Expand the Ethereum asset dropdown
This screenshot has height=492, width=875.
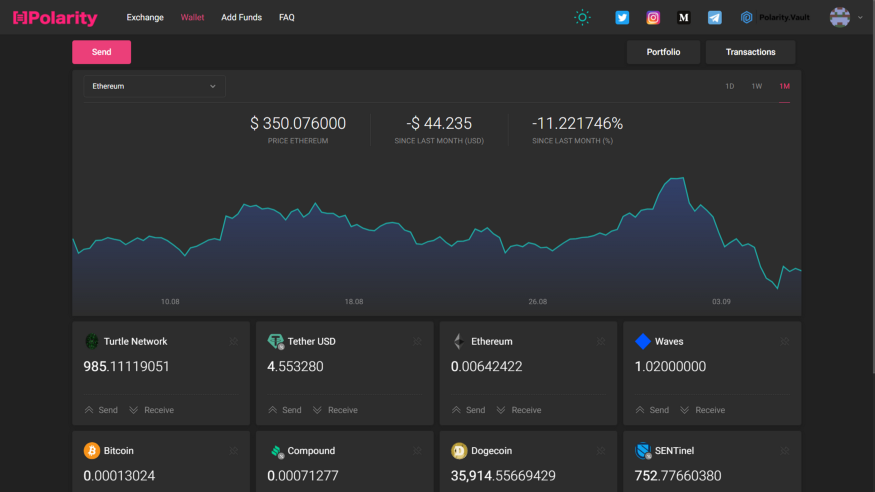(x=154, y=86)
